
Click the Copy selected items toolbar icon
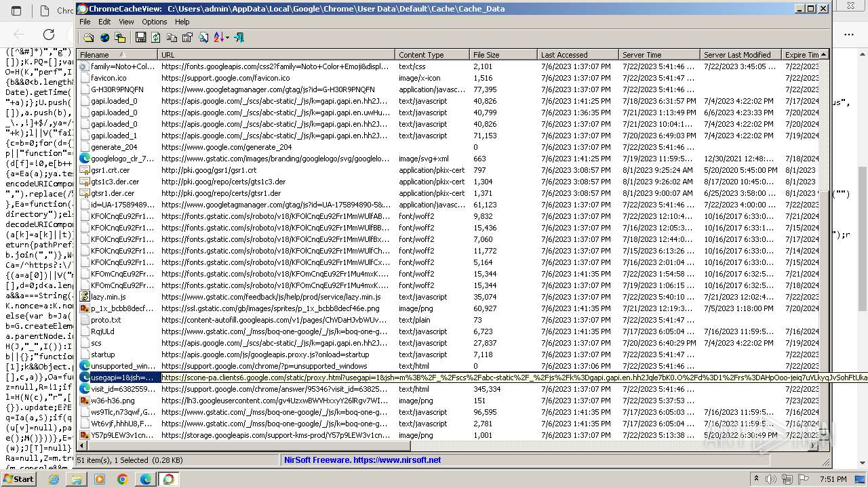(x=172, y=38)
